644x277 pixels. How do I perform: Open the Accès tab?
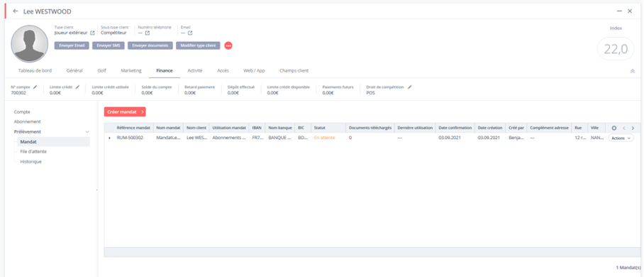click(x=223, y=71)
